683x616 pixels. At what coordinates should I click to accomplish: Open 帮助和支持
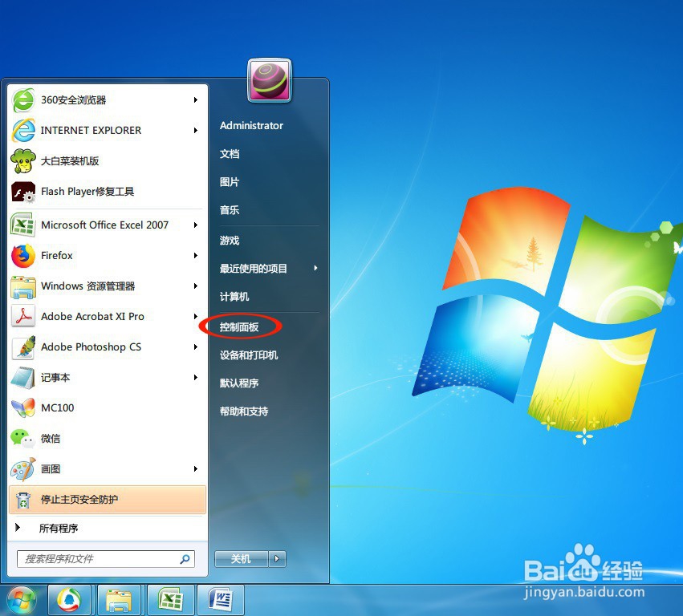point(244,411)
